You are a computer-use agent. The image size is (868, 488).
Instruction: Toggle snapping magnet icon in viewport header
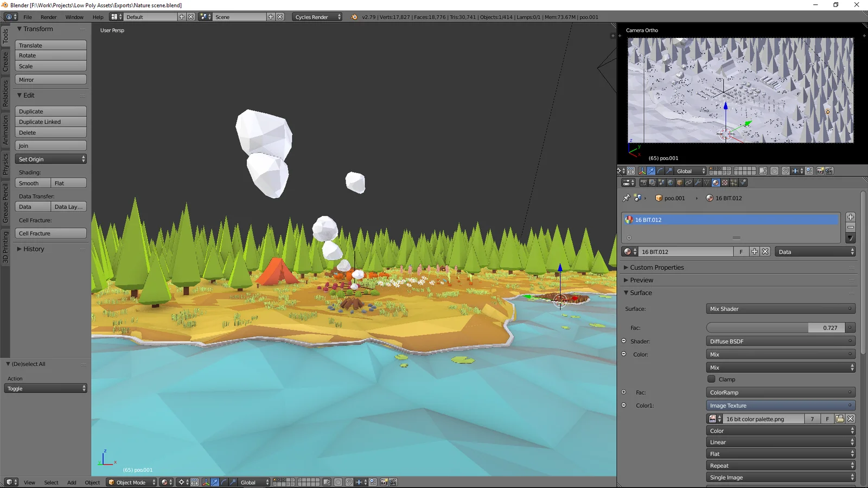[349, 483]
